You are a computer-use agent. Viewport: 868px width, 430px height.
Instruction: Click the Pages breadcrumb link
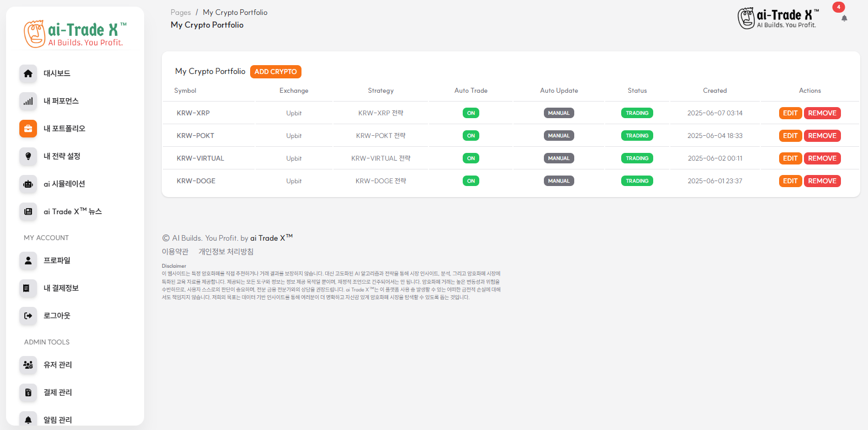(x=181, y=13)
